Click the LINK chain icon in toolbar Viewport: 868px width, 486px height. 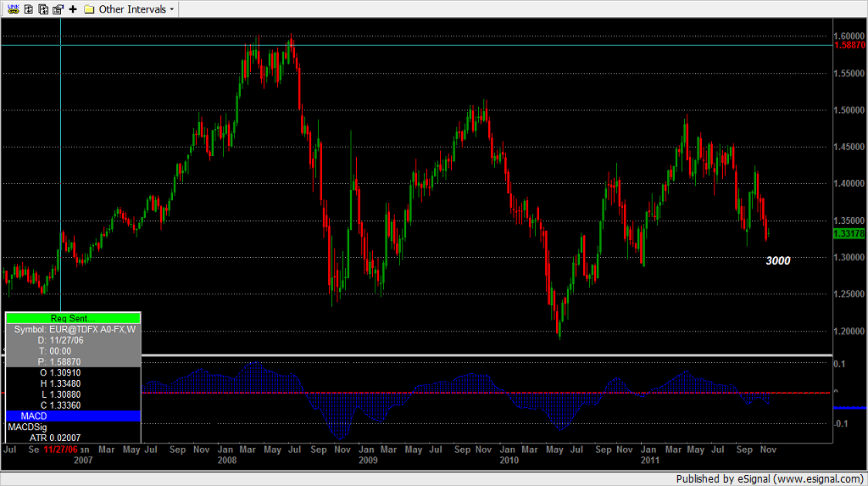tap(14, 8)
